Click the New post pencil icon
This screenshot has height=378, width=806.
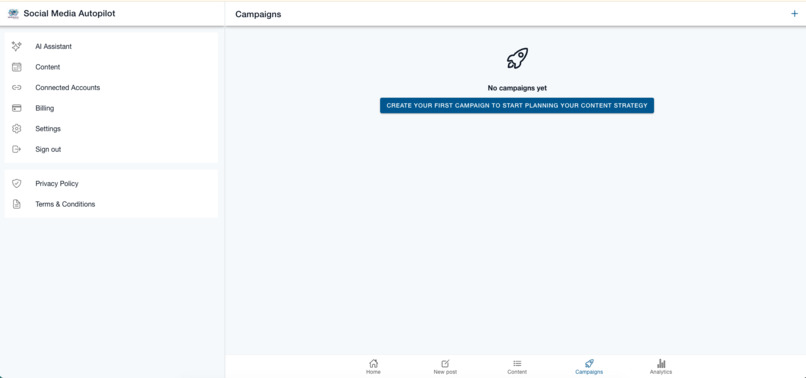pos(445,363)
